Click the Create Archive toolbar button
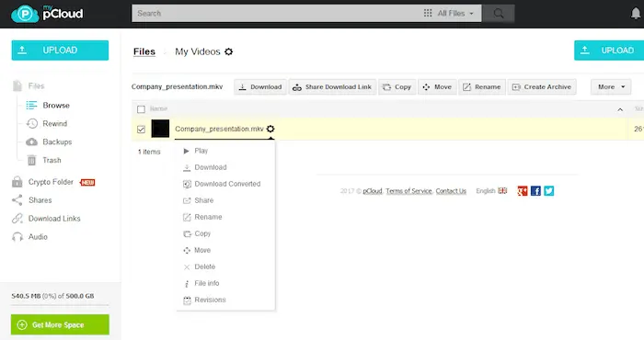The image size is (644, 340). (542, 87)
